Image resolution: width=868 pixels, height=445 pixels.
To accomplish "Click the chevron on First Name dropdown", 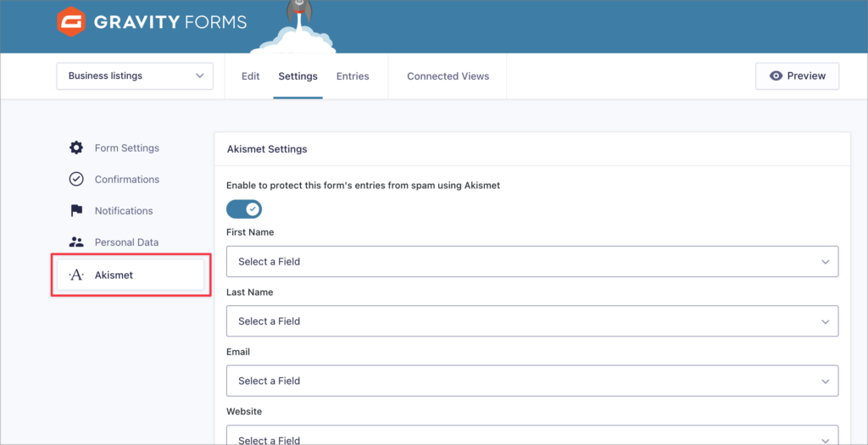I will [826, 262].
